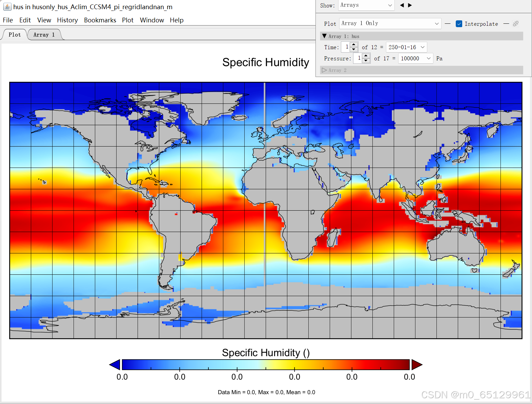The image size is (532, 404).
Task: Click the Pressure index input field
Action: point(357,58)
